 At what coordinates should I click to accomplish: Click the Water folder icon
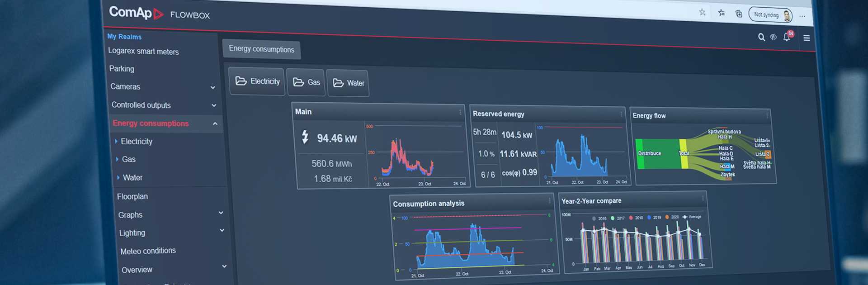coord(338,83)
